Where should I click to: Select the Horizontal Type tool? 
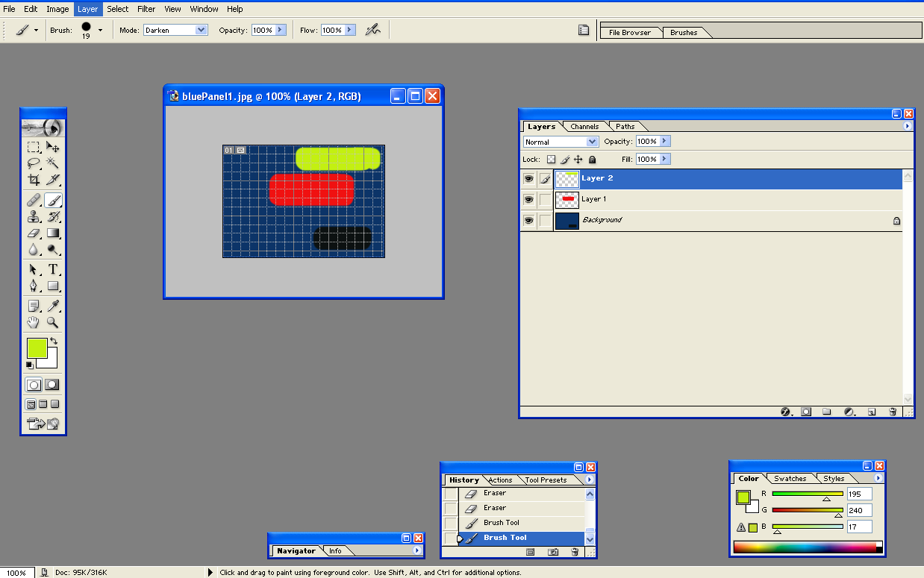(x=54, y=269)
